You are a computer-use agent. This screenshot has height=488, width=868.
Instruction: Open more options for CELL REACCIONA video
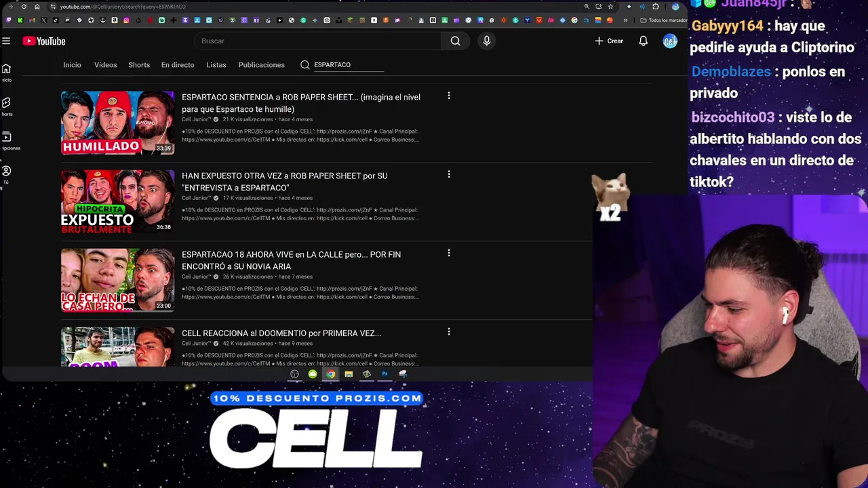tap(448, 331)
